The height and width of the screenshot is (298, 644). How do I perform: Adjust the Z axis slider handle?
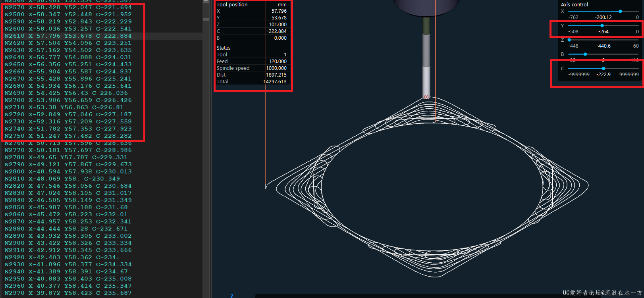click(x=569, y=40)
